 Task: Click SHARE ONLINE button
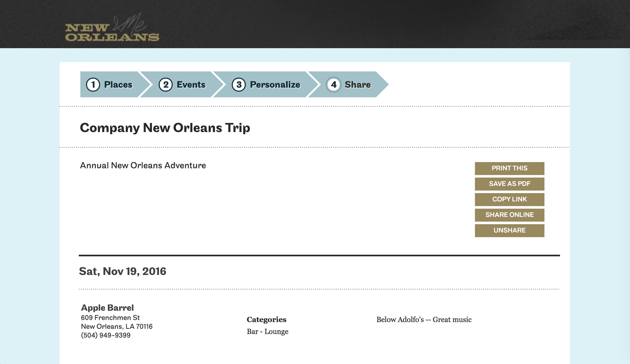click(510, 215)
